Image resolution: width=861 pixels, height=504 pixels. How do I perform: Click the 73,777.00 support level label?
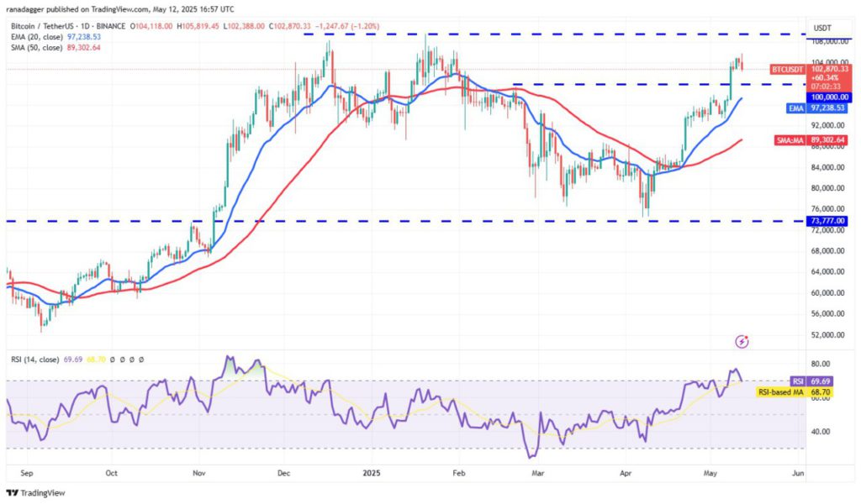[x=827, y=221]
